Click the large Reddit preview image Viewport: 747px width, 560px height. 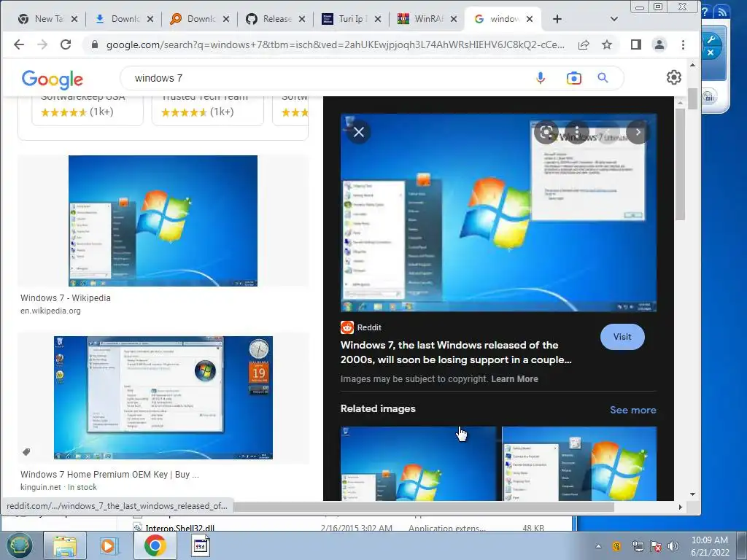click(498, 213)
